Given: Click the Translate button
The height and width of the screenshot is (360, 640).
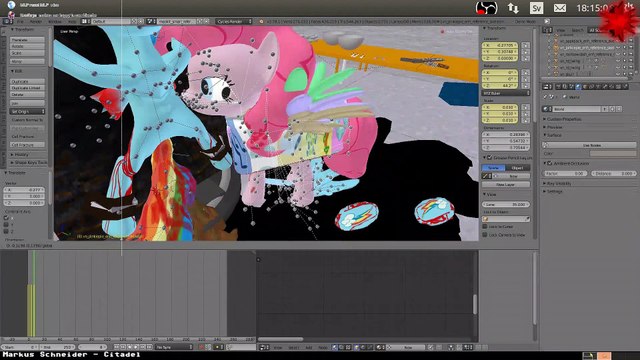Looking at the screenshot, I should (27, 40).
